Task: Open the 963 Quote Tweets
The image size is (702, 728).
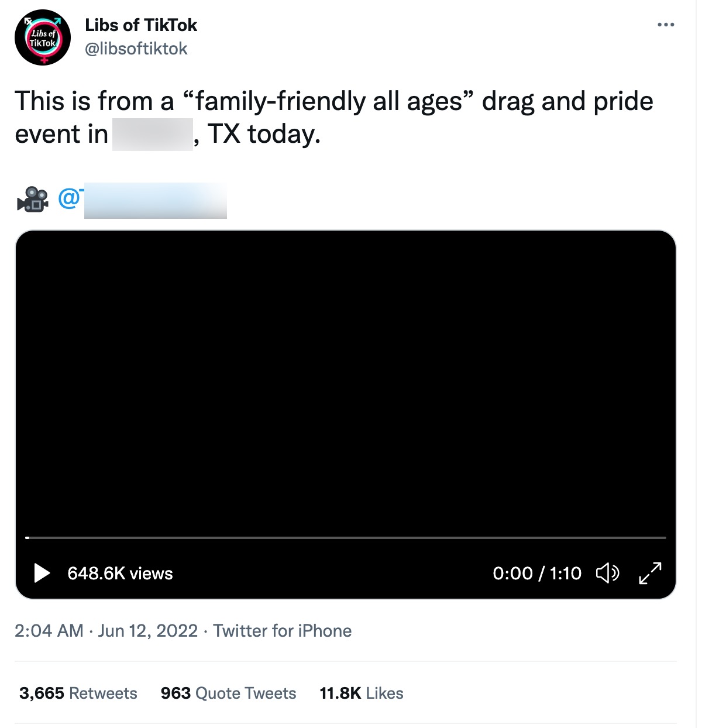Action: (228, 693)
